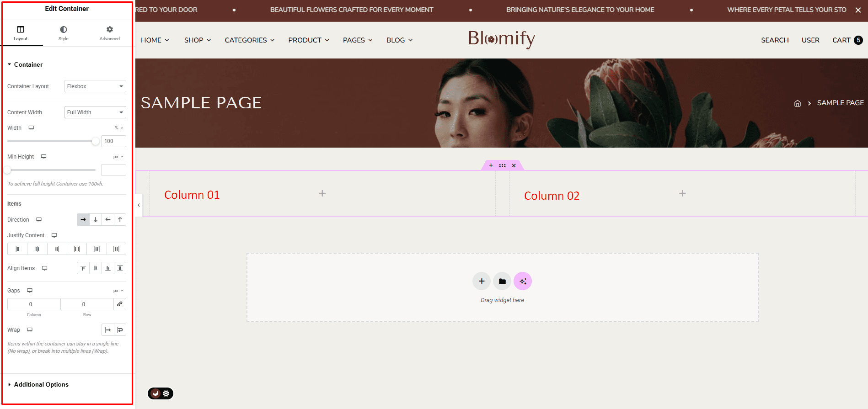868x409 pixels.
Task: Change Width unit from percent
Action: pos(119,128)
